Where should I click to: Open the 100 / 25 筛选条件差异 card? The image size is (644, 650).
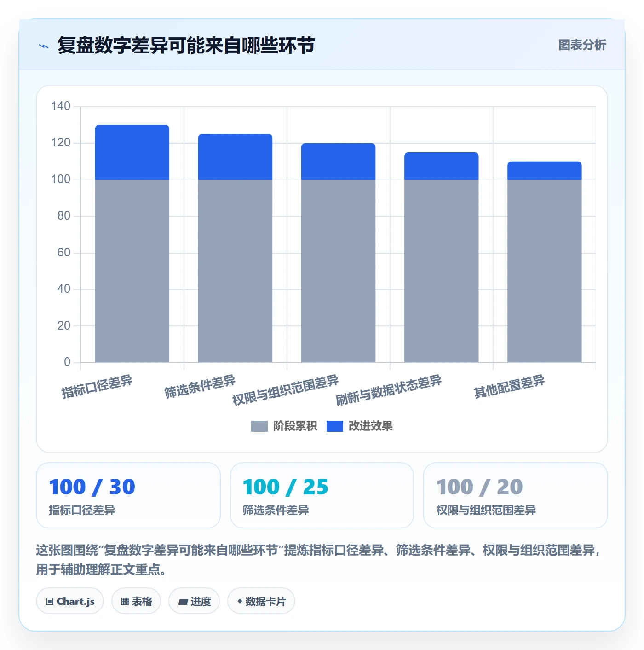322,495
